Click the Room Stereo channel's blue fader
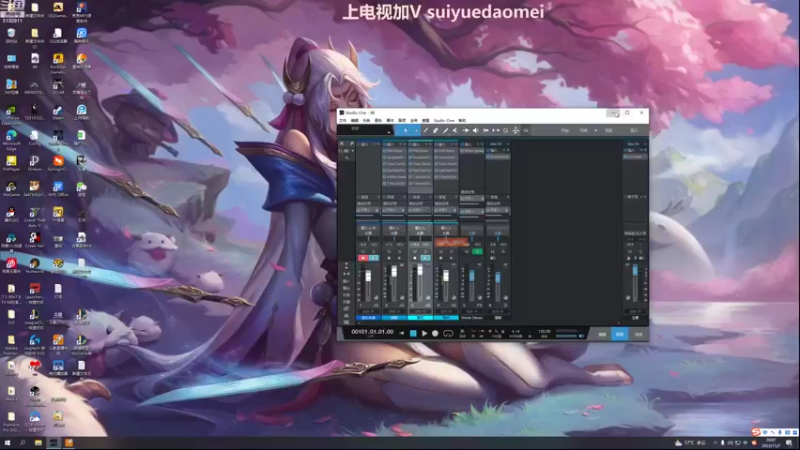This screenshot has height=450, width=800. 472,276
